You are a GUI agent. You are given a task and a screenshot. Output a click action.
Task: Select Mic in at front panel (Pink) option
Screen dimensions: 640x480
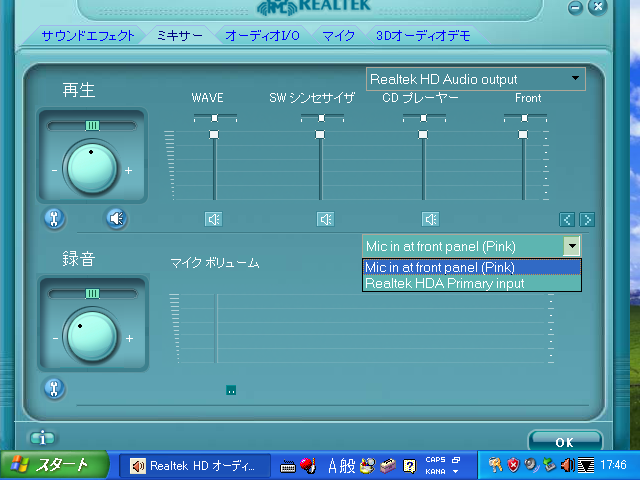pos(472,267)
